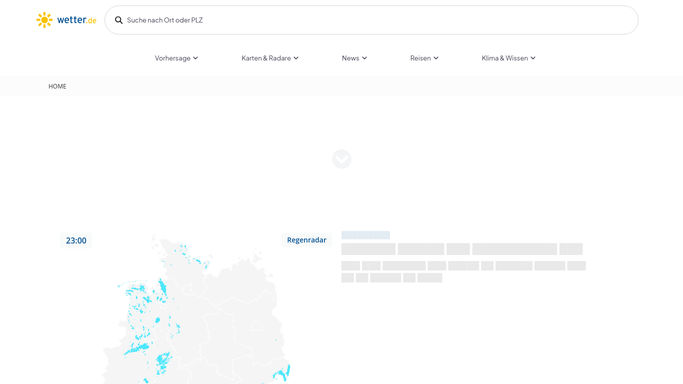Click the Klima & Wissen chevron arrow
This screenshot has height=384, width=683.
point(533,58)
